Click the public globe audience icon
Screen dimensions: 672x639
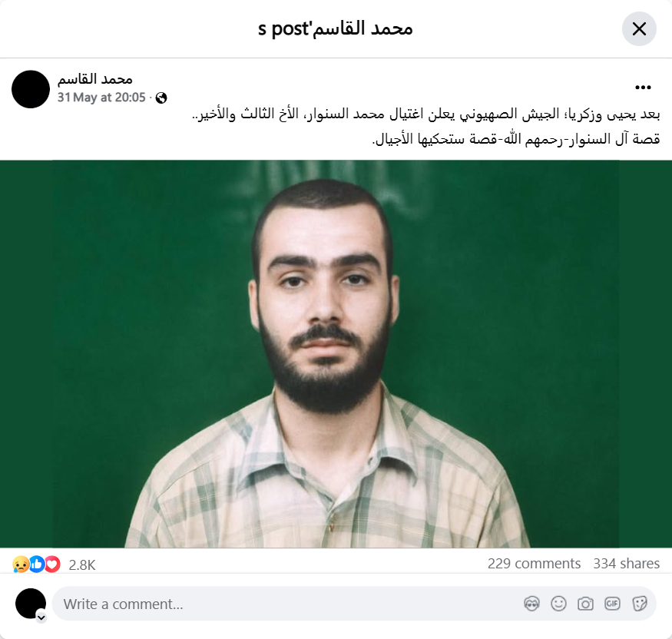coord(161,98)
